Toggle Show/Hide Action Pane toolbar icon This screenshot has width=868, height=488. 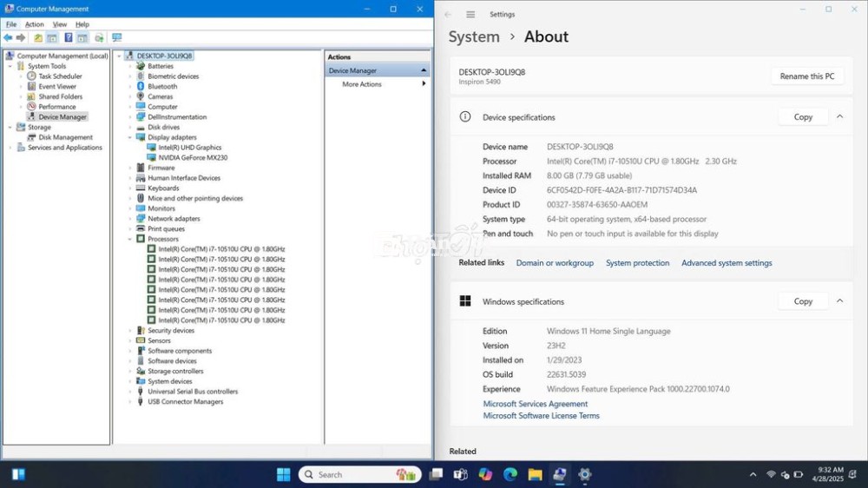click(82, 37)
